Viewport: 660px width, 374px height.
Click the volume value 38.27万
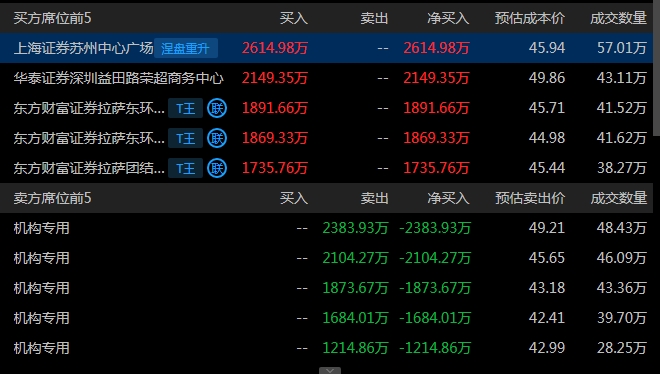pyautogui.click(x=622, y=168)
